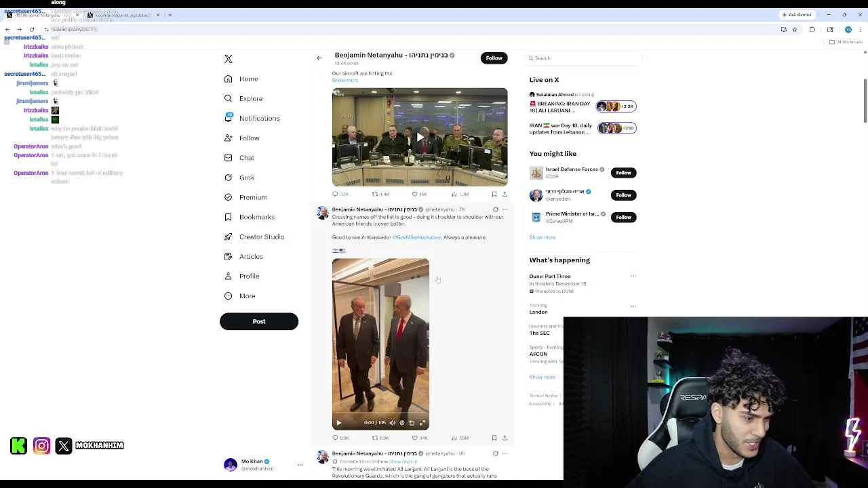This screenshot has width=868, height=488.
Task: Open the London trending topic
Action: pos(538,312)
